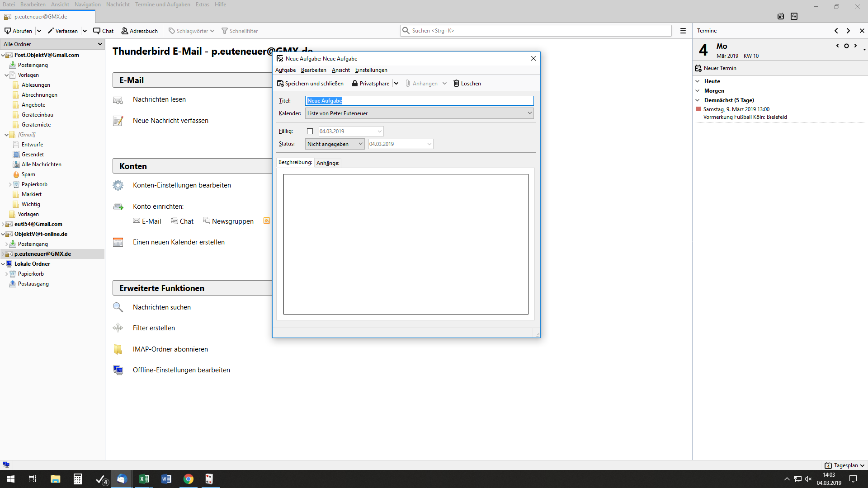The height and width of the screenshot is (488, 868).
Task: Open the Einstellungen menu in task dialog
Action: click(371, 70)
